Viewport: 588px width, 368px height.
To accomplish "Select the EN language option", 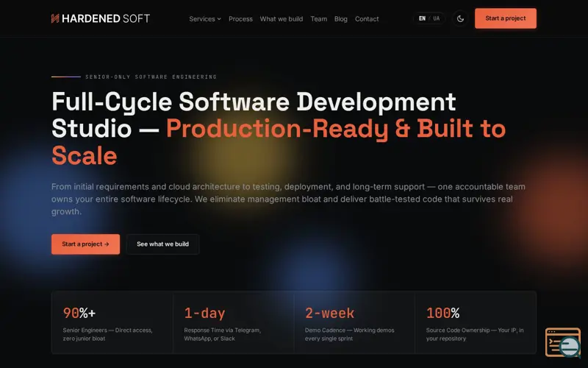I will coord(422,18).
